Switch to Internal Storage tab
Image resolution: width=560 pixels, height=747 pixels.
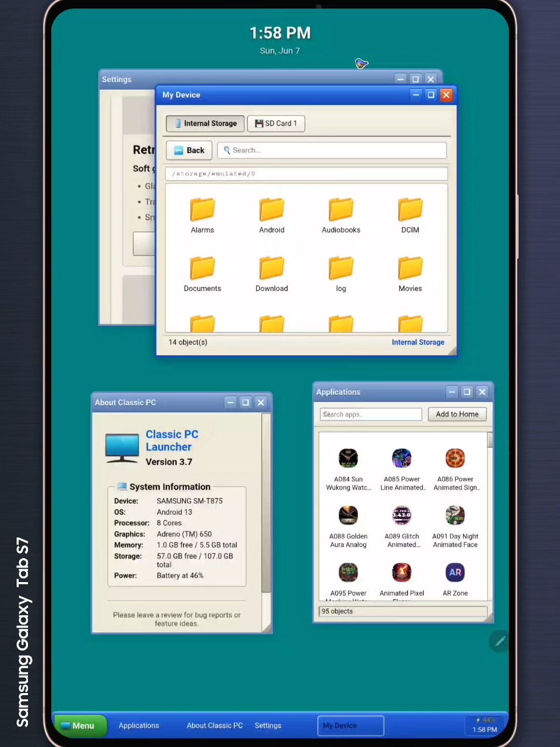click(x=205, y=123)
